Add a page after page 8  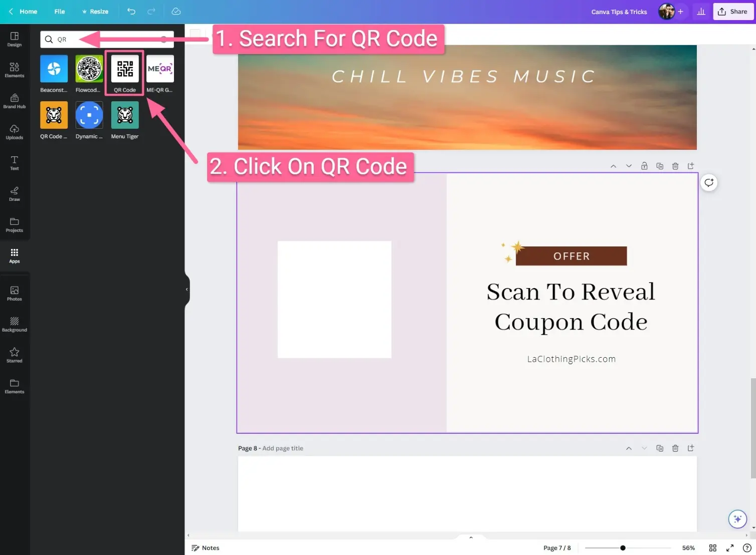[691, 448]
